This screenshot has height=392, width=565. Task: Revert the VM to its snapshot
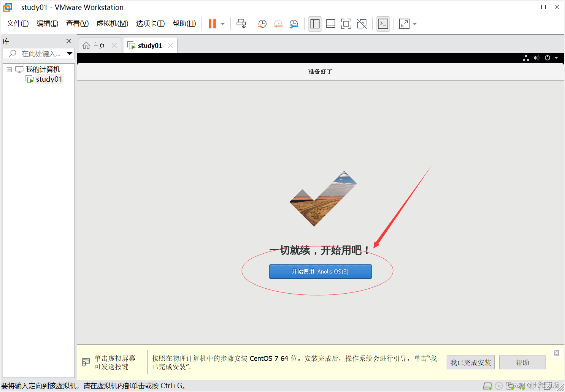278,24
